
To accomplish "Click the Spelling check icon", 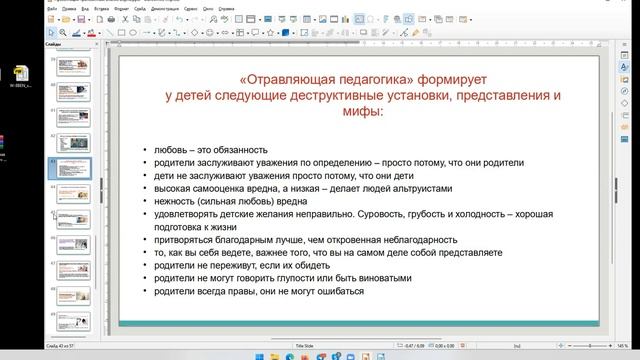I will (x=224, y=19).
